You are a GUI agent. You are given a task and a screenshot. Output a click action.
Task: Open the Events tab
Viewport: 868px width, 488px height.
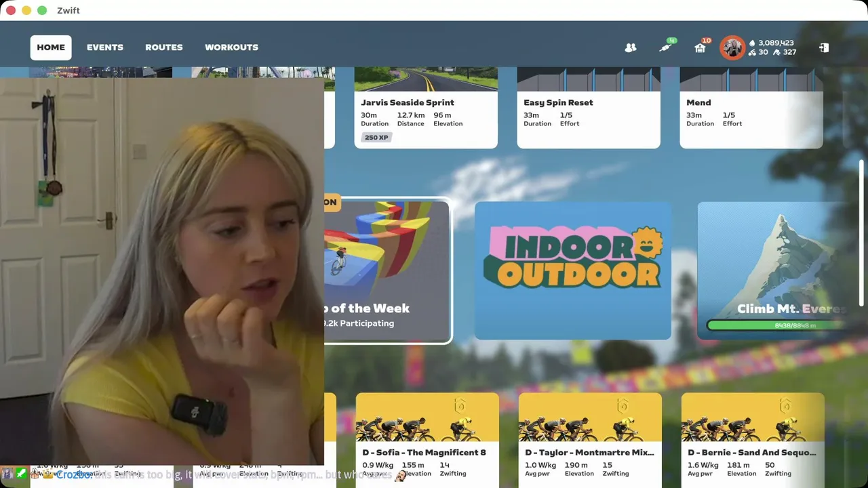click(x=105, y=47)
